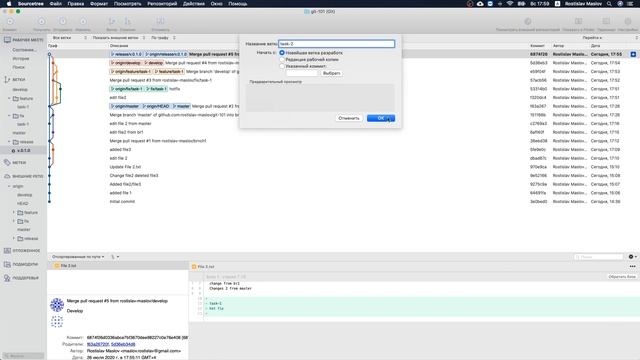The height and width of the screenshot is (360, 640).
Task: Click the Push toolbar icon
Action: [x=62, y=22]
